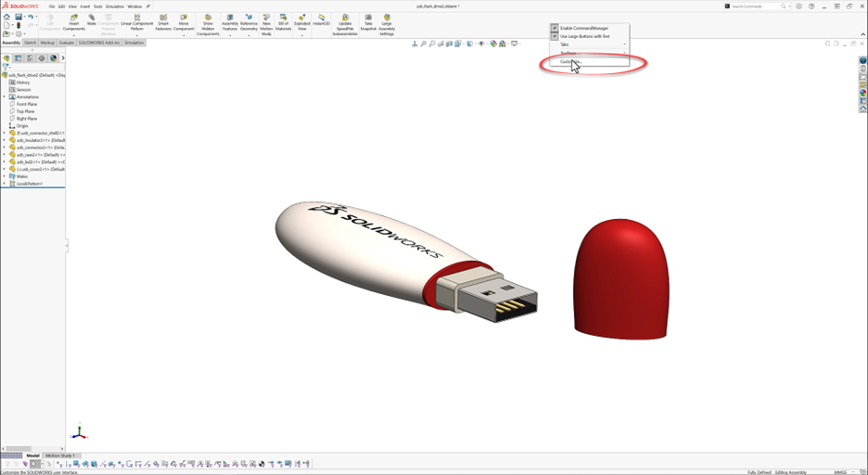The height and width of the screenshot is (475, 868).
Task: Expand the LocalLPattern1 node
Action: [5, 184]
